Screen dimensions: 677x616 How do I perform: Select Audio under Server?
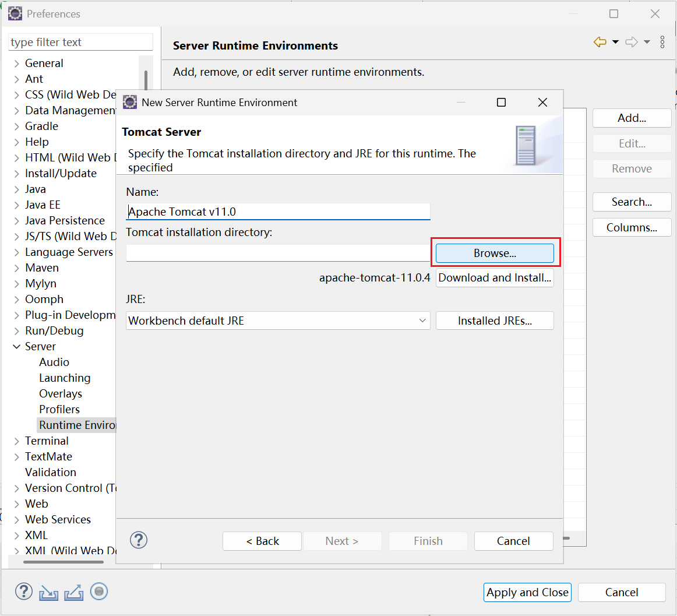tap(54, 362)
